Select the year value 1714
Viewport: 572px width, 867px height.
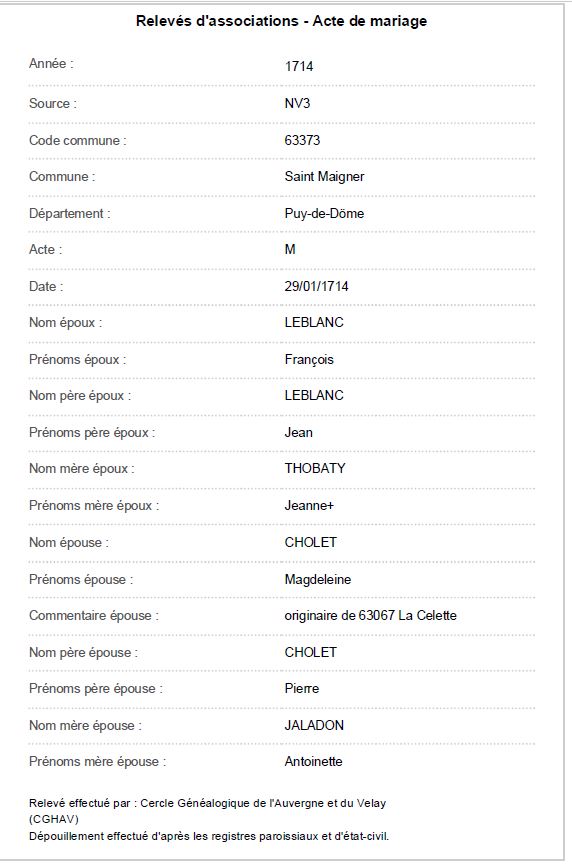[299, 66]
